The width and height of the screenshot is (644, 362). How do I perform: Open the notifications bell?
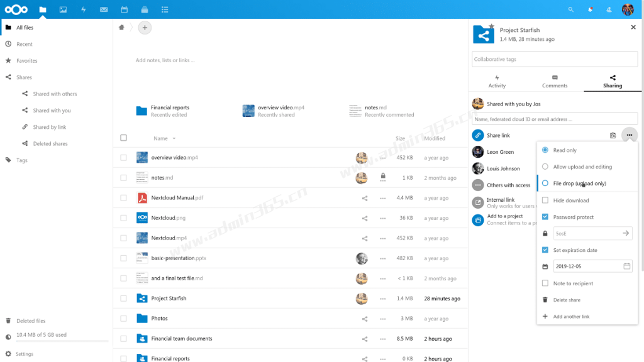tap(590, 9)
